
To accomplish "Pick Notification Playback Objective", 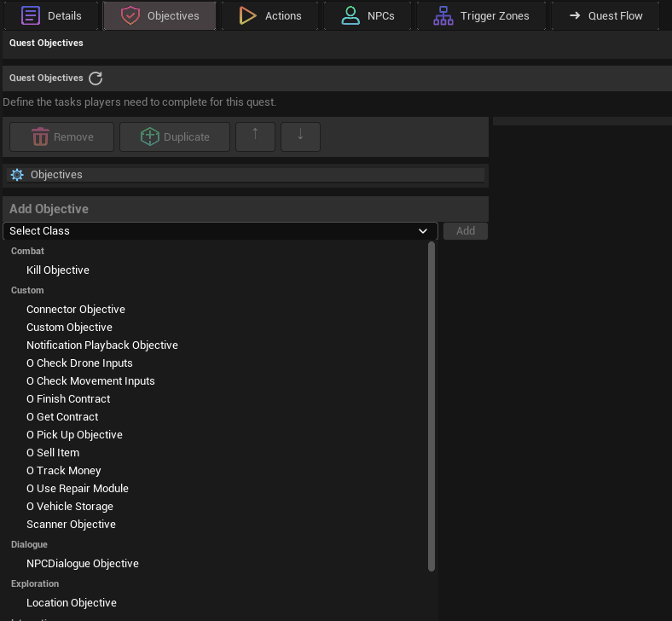I will tap(102, 345).
